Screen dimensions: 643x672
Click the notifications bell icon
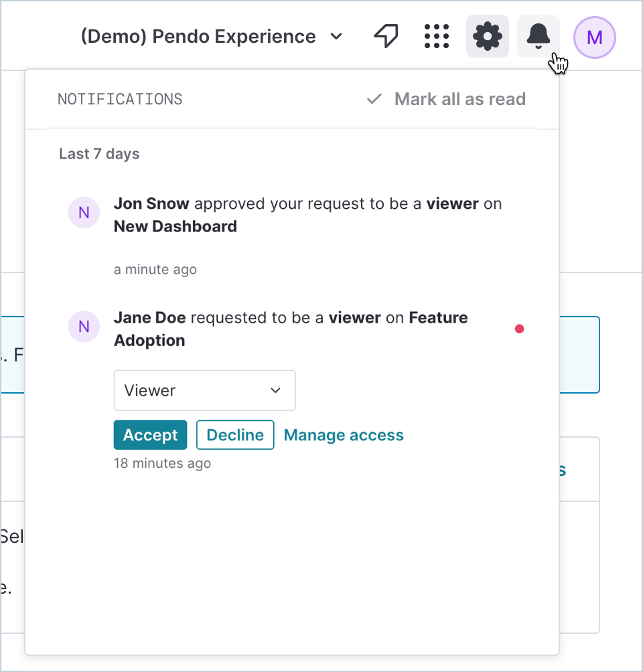coord(538,36)
